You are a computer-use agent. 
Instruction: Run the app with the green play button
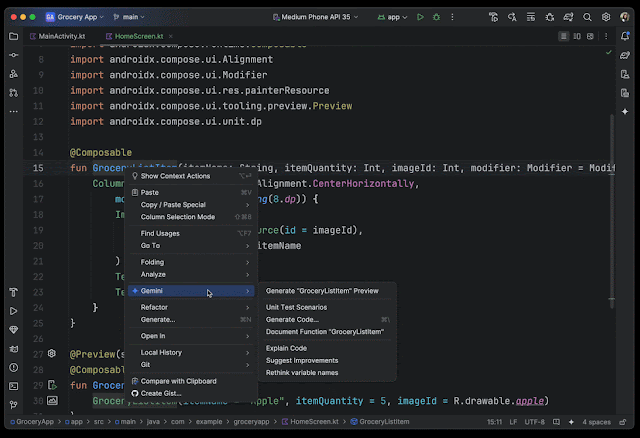coord(421,17)
